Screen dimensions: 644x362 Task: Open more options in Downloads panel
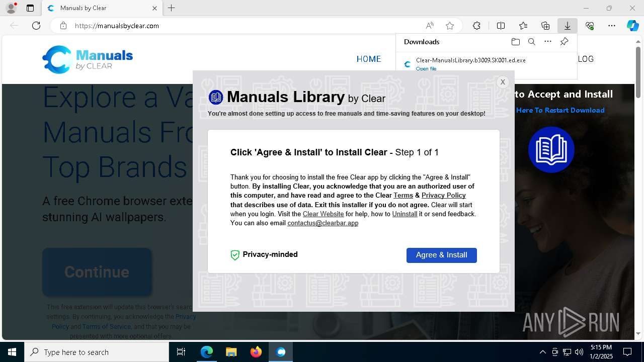pos(548,42)
